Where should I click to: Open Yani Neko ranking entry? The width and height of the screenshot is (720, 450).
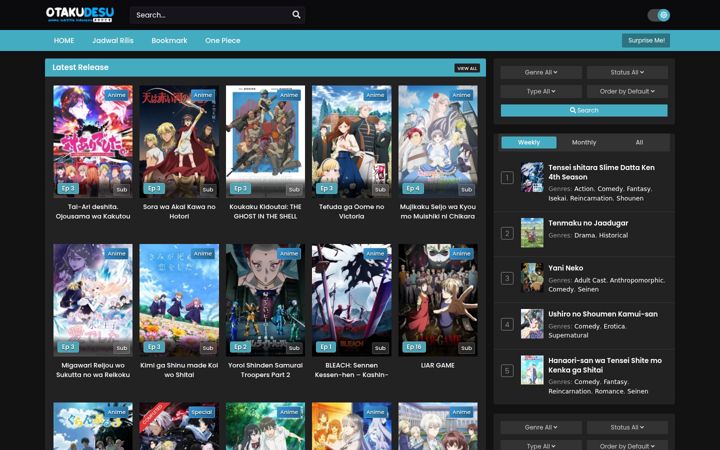(x=565, y=268)
